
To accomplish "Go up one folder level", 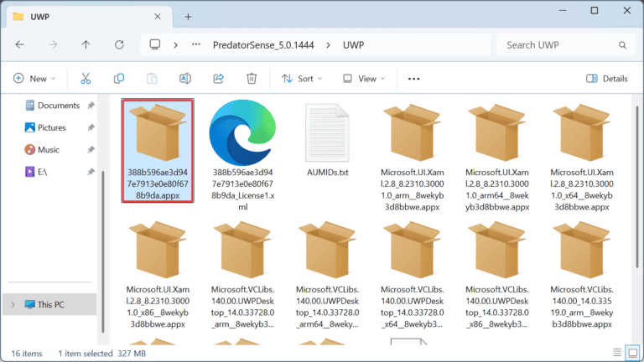I will [x=86, y=44].
